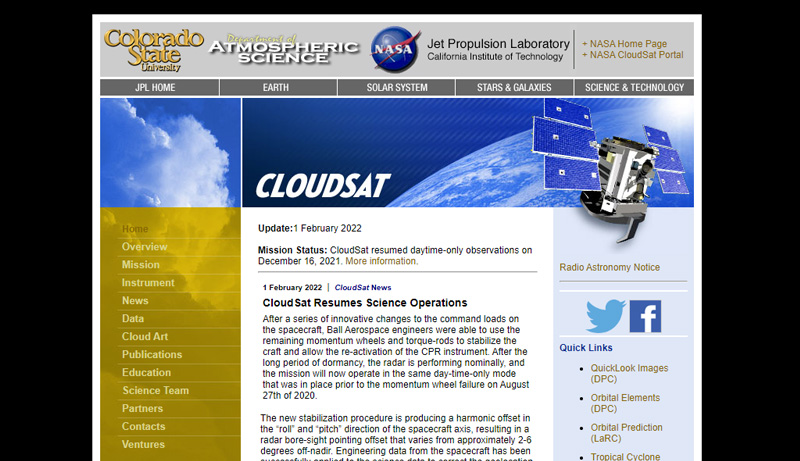The height and width of the screenshot is (461, 800).
Task: Open the SCIENCE & TECHNOLOGY tab
Action: click(x=634, y=87)
